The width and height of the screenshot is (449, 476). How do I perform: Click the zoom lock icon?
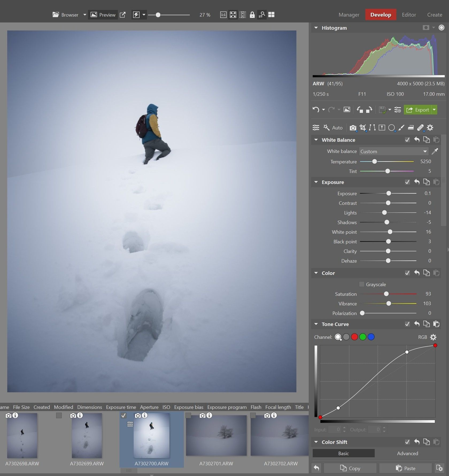pyautogui.click(x=252, y=15)
